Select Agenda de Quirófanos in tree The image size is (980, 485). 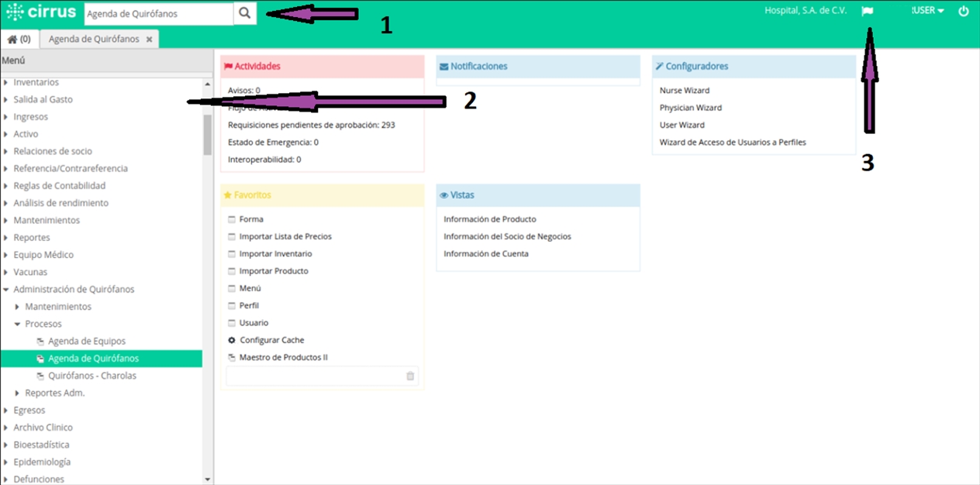pos(94,359)
